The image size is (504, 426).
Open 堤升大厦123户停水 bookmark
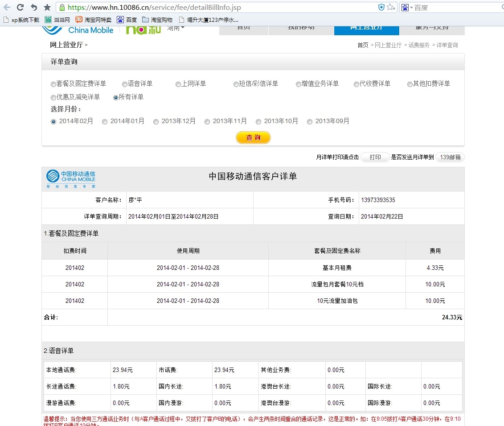[209, 20]
